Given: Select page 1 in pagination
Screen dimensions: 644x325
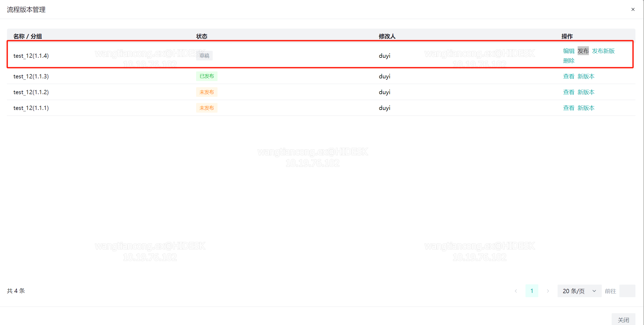Looking at the screenshot, I should [x=532, y=291].
